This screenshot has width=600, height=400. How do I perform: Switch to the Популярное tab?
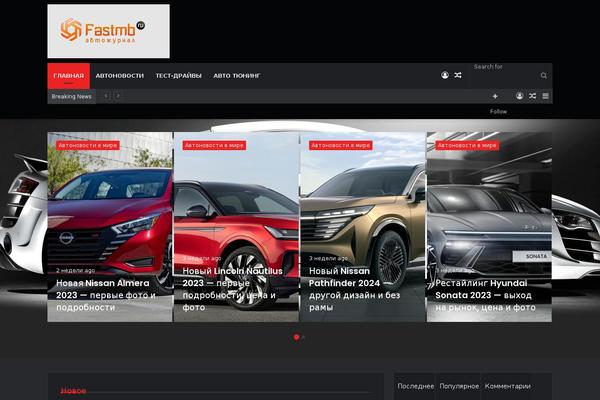pyautogui.click(x=459, y=386)
